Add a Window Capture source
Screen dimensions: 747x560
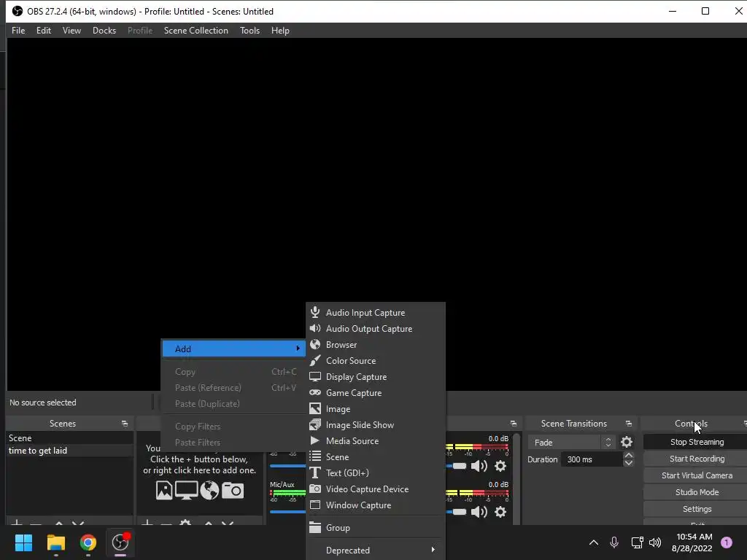pyautogui.click(x=376, y=505)
